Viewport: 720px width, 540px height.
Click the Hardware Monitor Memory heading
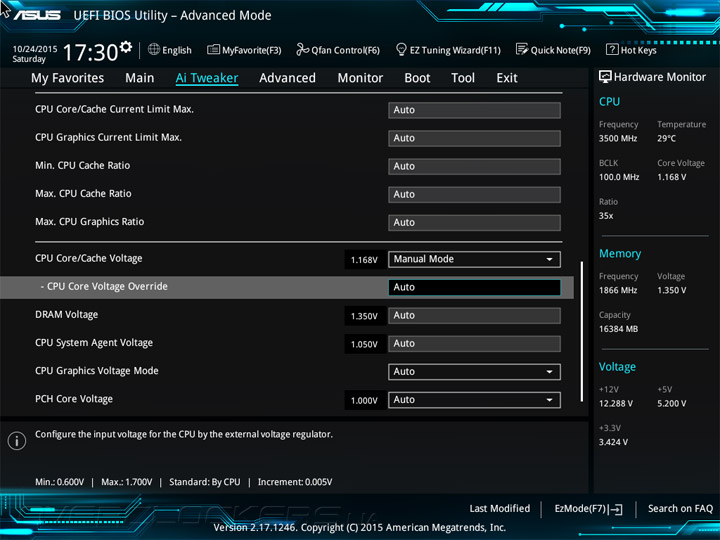[620, 254]
